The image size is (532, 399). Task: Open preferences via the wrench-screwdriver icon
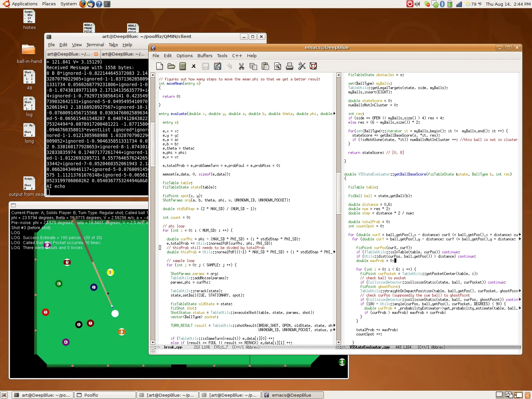[302, 66]
